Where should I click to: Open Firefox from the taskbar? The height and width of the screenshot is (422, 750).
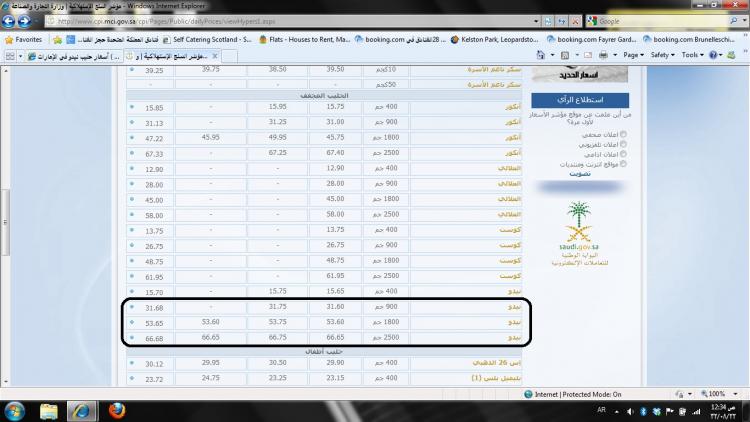[116, 410]
